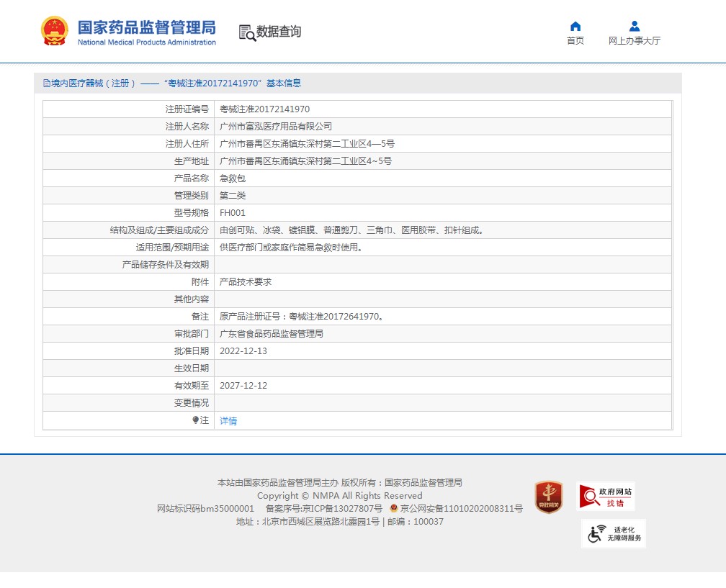Click the data query magnifier icon

[x=247, y=33]
